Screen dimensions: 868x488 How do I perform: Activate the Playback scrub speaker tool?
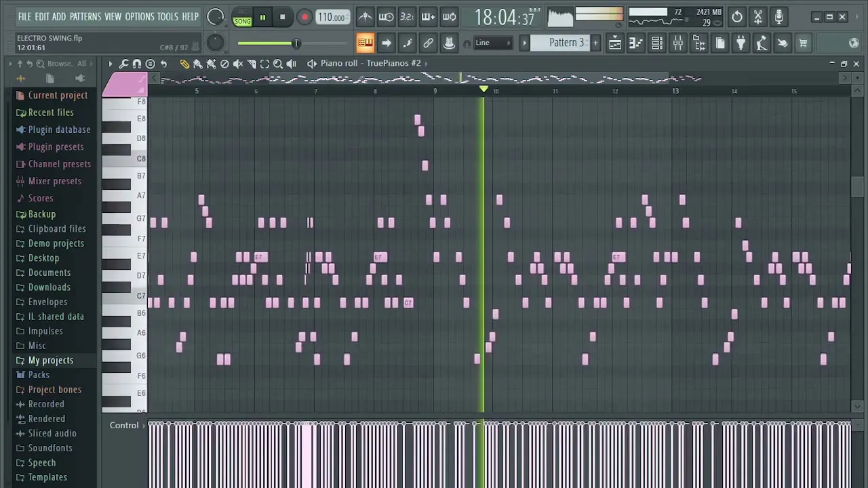coord(292,63)
